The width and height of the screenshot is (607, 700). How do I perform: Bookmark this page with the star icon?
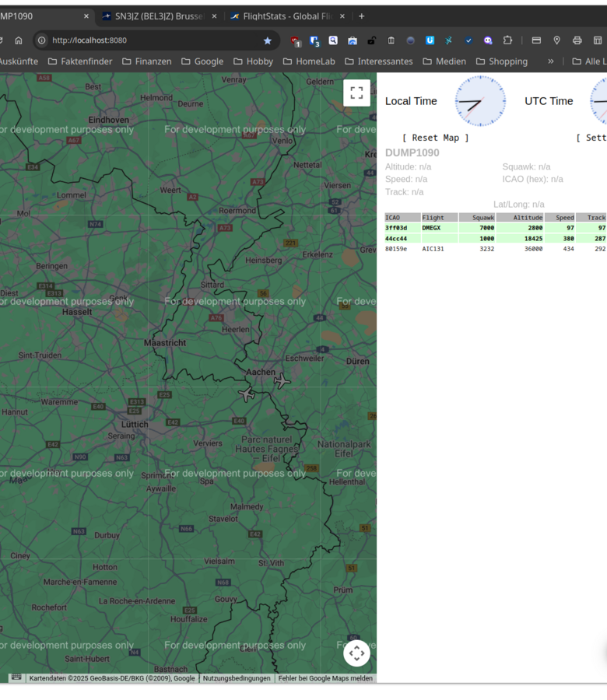coord(268,40)
